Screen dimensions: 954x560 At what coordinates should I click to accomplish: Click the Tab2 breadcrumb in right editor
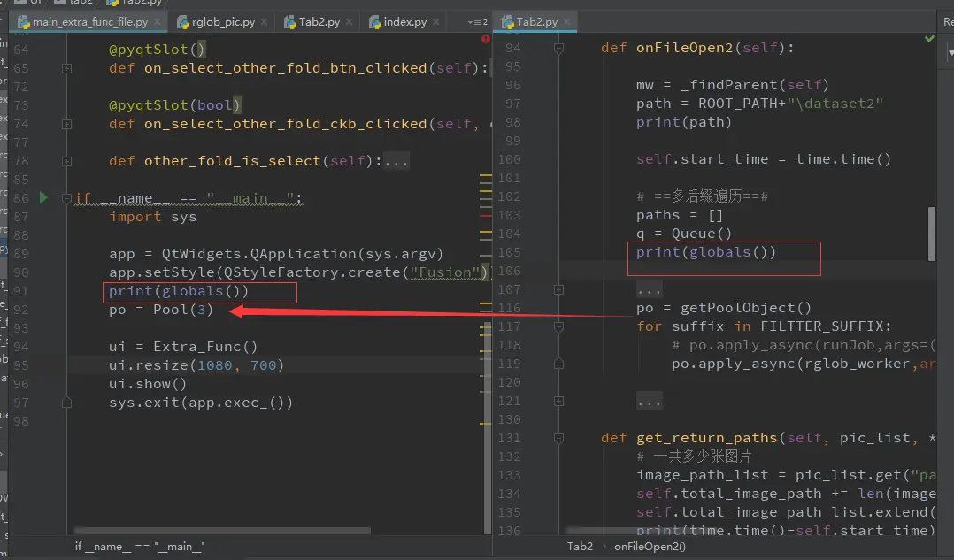point(580,547)
